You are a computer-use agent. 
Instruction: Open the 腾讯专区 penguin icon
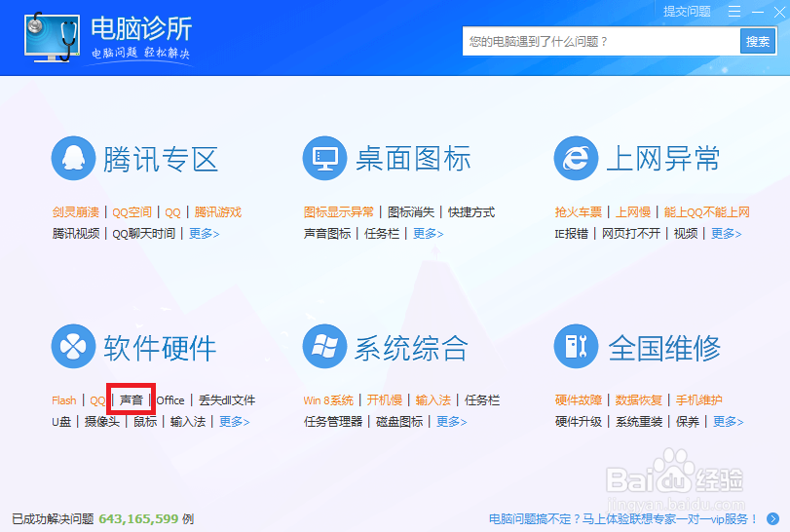pyautogui.click(x=74, y=158)
